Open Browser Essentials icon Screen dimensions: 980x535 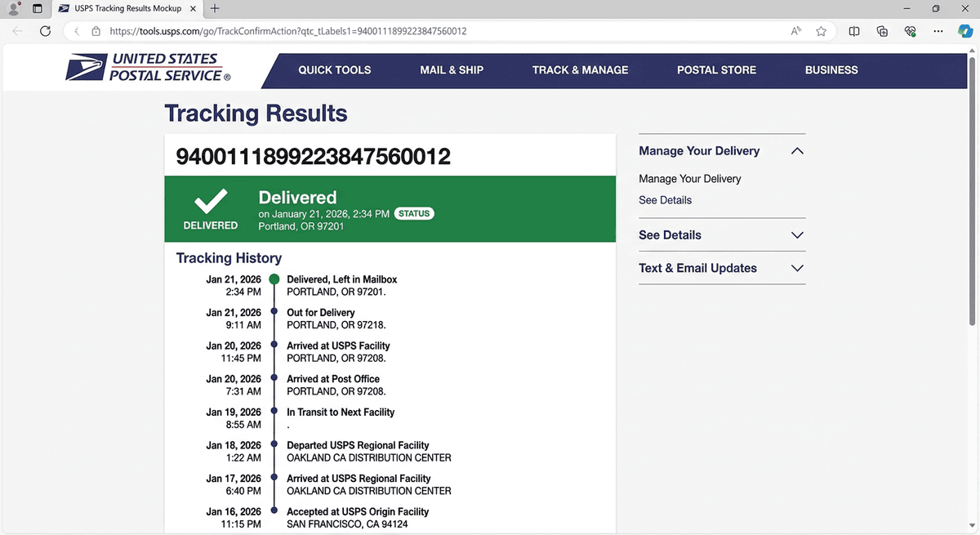[910, 31]
